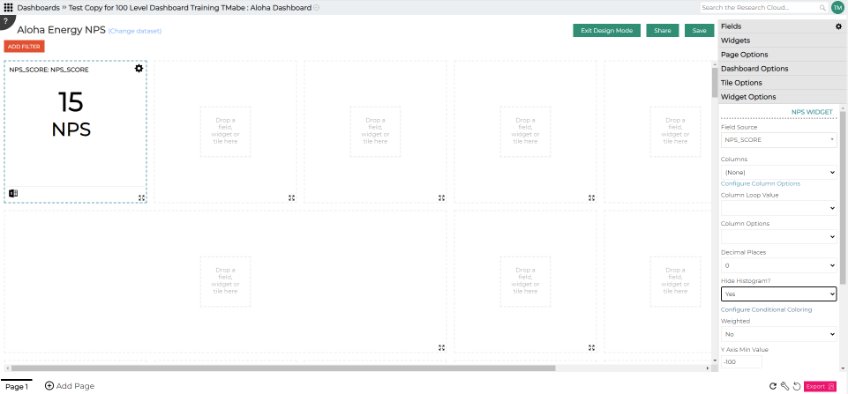This screenshot has width=848, height=394.
Task: Switch to the Page 1 tab
Action: click(x=16, y=386)
